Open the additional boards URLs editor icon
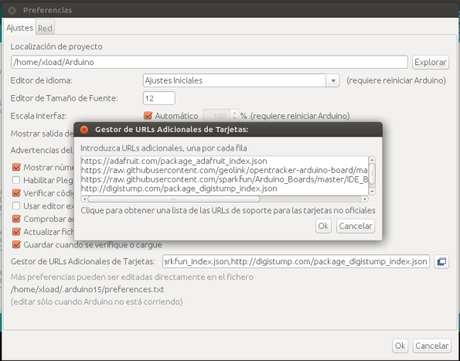The image size is (460, 361). tap(442, 262)
